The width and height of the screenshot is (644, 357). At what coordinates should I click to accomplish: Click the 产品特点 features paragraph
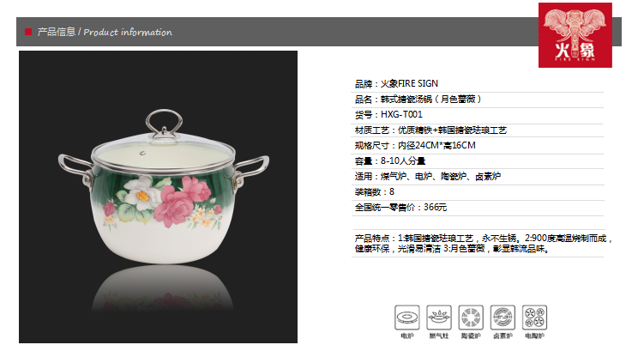pyautogui.click(x=484, y=243)
